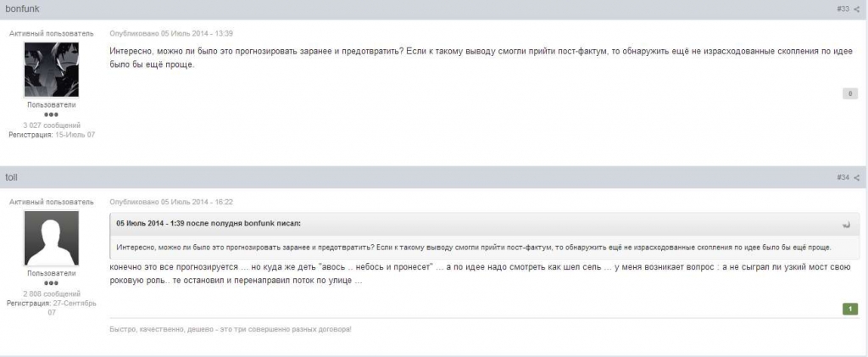The image size is (868, 357).
Task: Click the timestamp Опубликовано 05 Июль 2014 - 16:22
Action: (171, 203)
